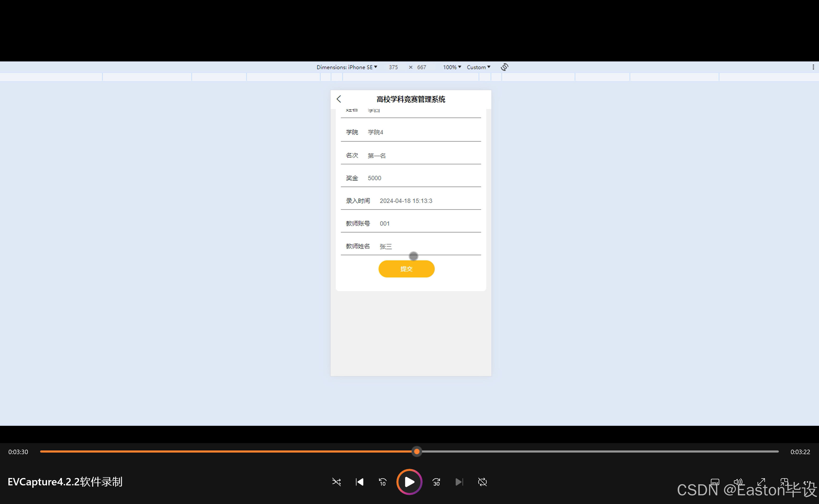The width and height of the screenshot is (819, 504).
Task: Toggle shuffle playback icon
Action: (336, 482)
